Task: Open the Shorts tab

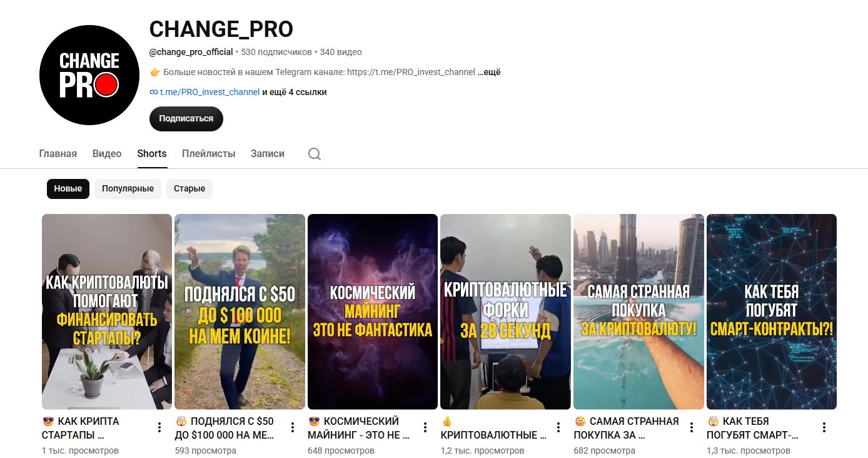Action: (152, 154)
